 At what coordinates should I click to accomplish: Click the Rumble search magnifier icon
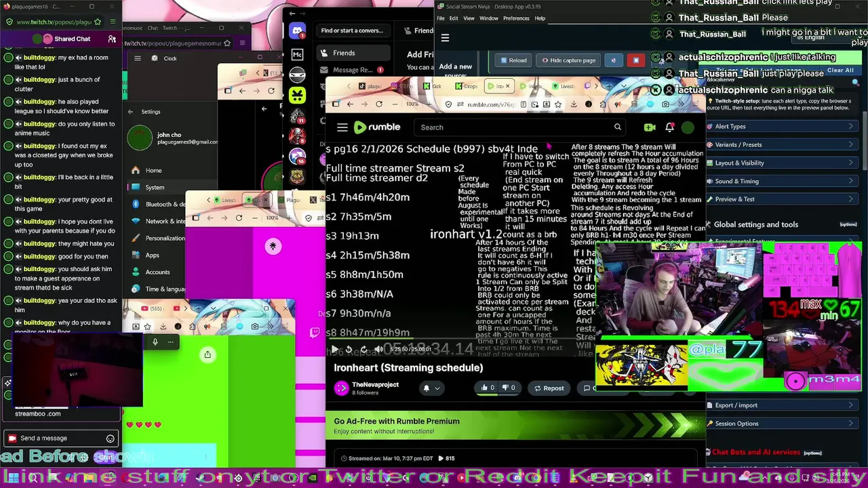pos(618,127)
